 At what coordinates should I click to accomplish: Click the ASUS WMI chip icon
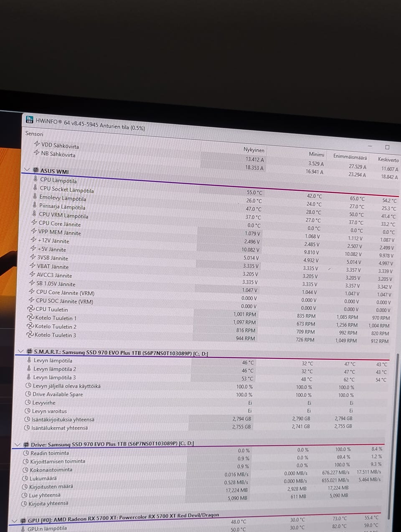[36, 170]
